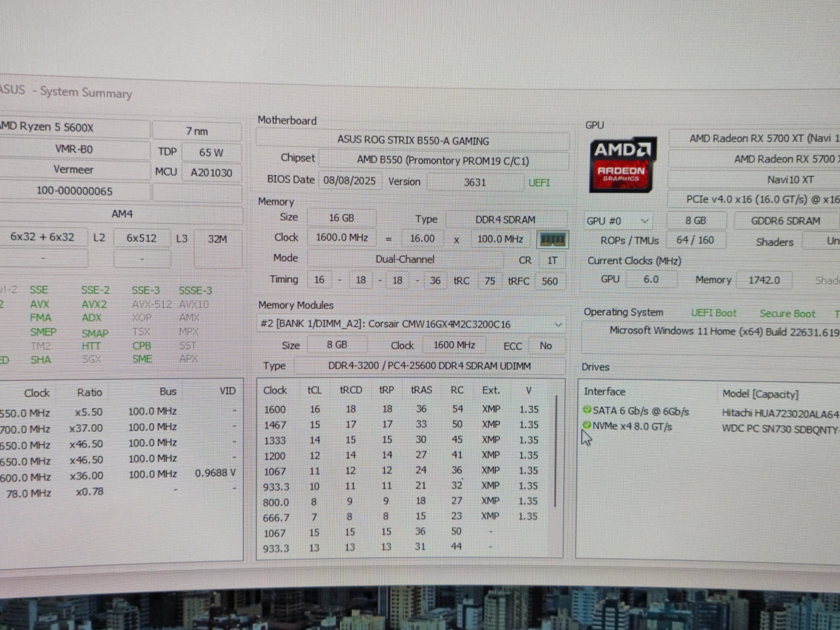Click the command rate 1T field
840x630 pixels.
click(552, 260)
